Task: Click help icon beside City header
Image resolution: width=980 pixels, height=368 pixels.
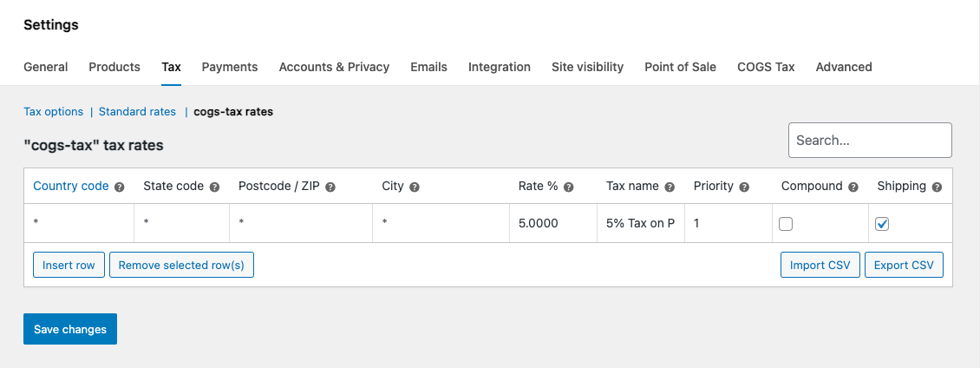Action: click(x=415, y=187)
